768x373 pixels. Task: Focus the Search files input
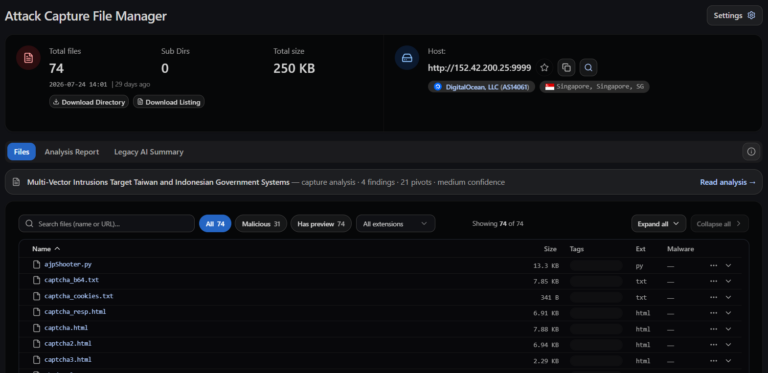tap(106, 224)
